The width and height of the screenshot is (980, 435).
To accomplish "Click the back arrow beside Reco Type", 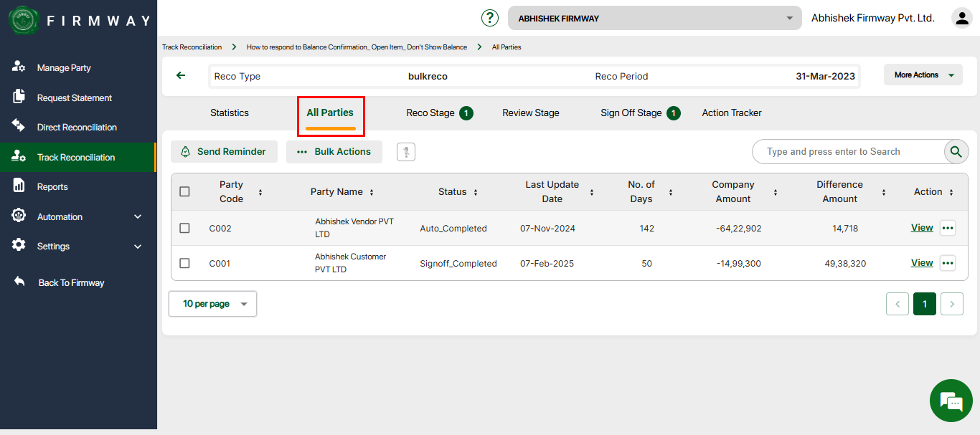I will [x=181, y=75].
